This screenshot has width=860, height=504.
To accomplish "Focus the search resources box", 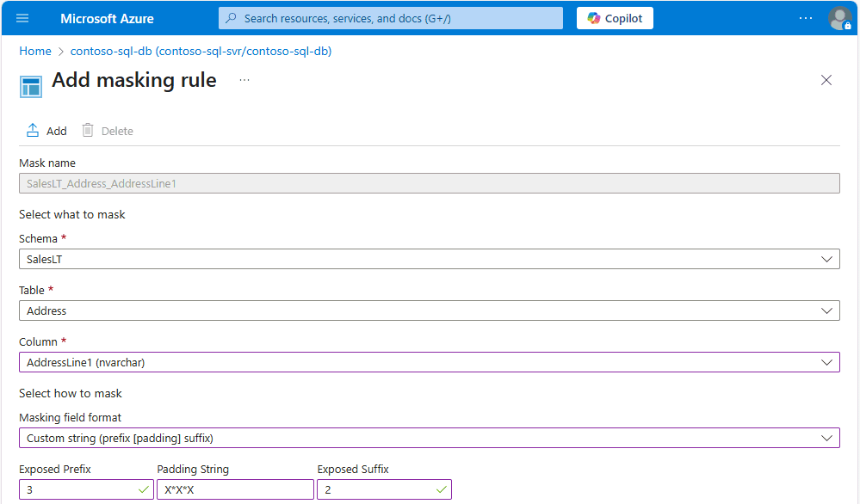I will [x=391, y=18].
